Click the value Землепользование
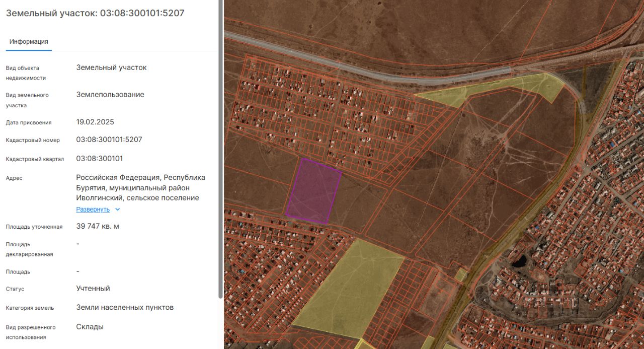 coord(110,95)
